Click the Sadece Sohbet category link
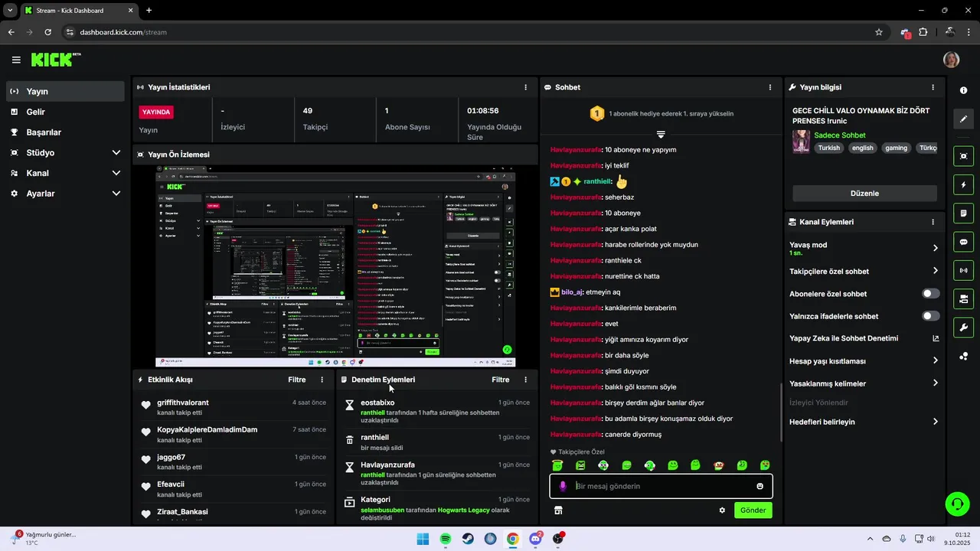Viewport: 980px width, 551px height. [839, 135]
